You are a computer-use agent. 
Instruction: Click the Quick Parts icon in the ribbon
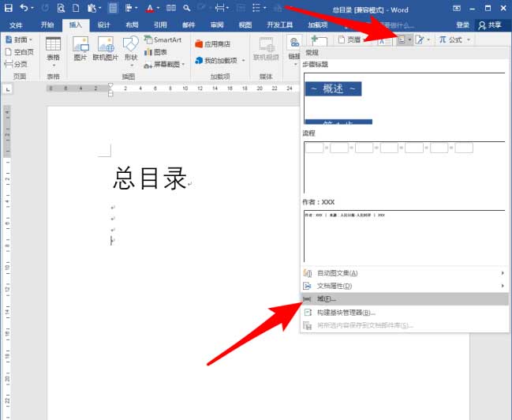pyautogui.click(x=402, y=39)
